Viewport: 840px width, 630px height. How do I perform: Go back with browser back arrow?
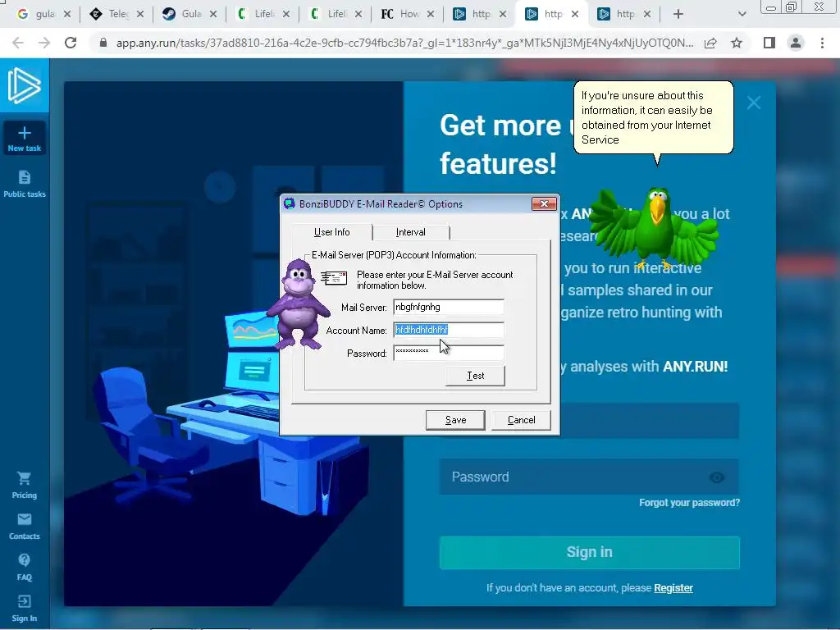[18, 43]
